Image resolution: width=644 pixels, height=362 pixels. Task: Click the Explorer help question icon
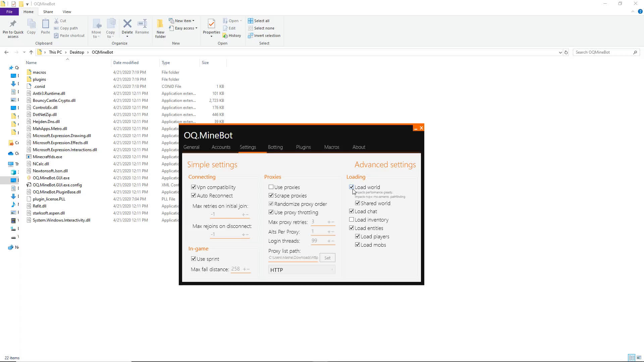[x=640, y=11]
